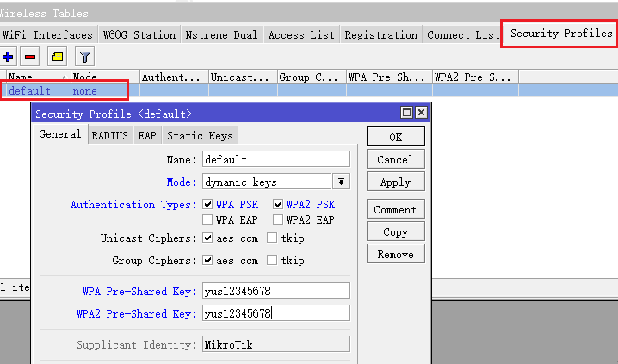Screen dimensions: 618x364
Task: Click the funnel filter icon
Action: click(x=84, y=57)
